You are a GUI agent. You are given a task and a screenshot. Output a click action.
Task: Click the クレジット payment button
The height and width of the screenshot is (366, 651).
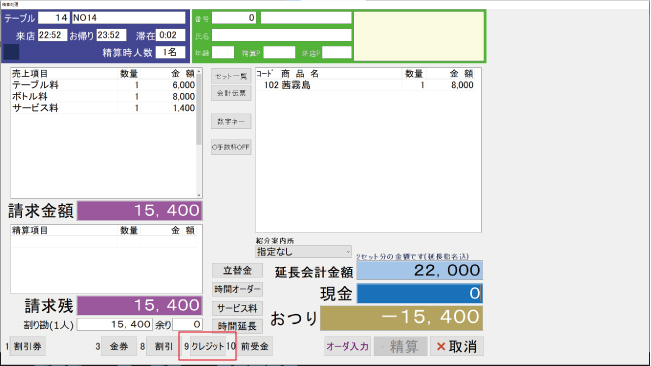click(x=208, y=346)
